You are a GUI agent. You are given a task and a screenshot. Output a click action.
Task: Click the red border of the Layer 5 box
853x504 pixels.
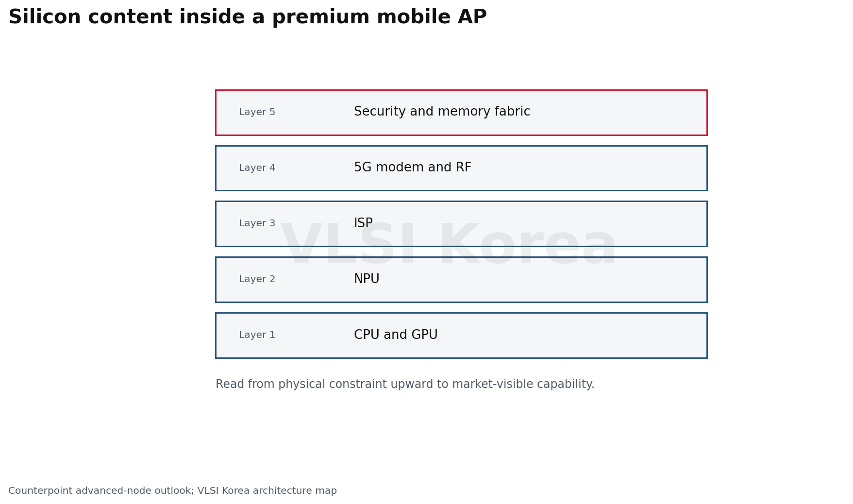[x=461, y=90]
